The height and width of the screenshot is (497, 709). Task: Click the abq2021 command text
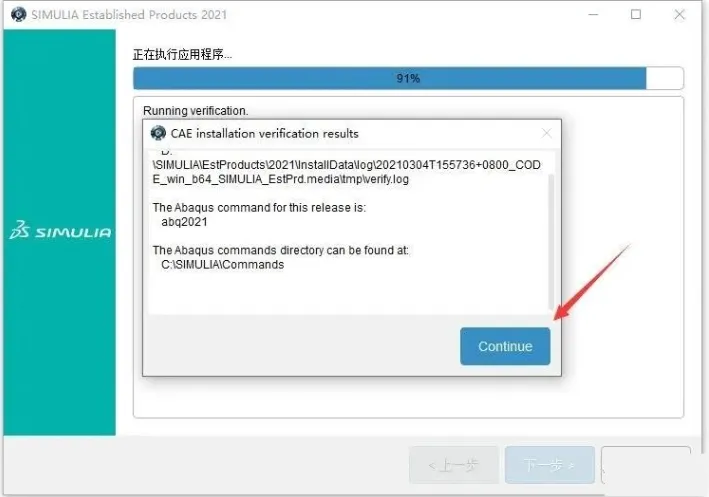tap(184, 222)
